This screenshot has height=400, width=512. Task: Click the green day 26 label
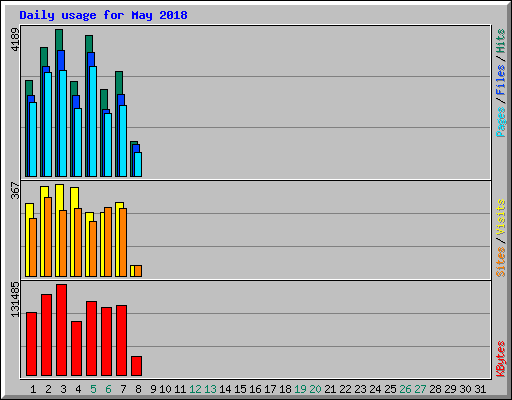pos(405,389)
